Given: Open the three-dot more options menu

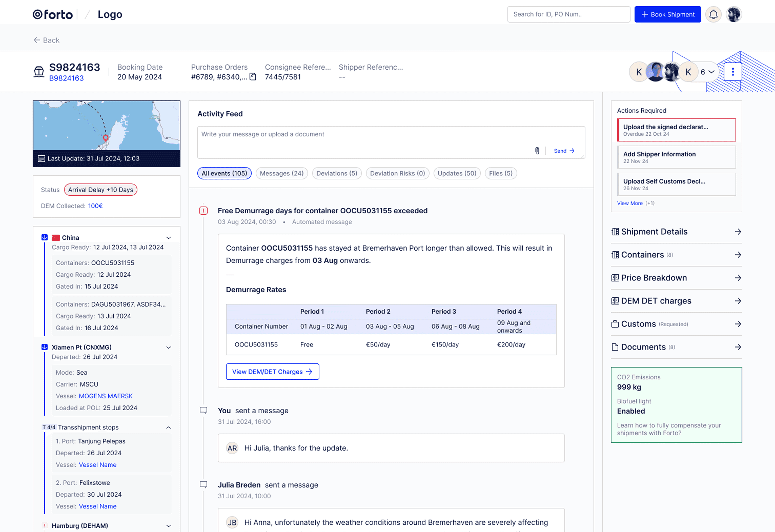Looking at the screenshot, I should coord(733,72).
